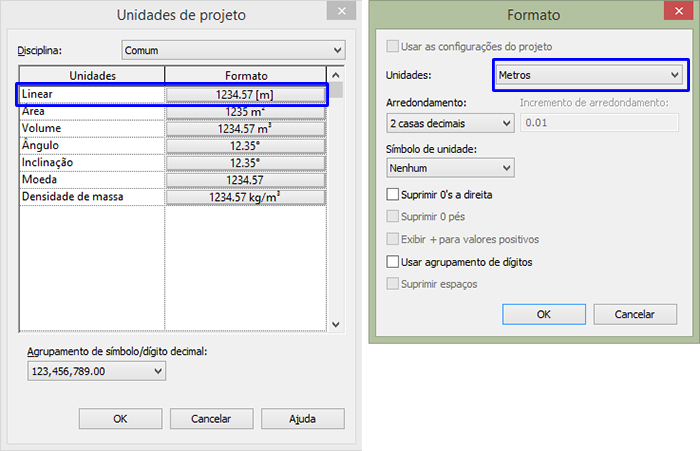Click the Incremento de arredondamento field
700x451 pixels.
point(600,123)
